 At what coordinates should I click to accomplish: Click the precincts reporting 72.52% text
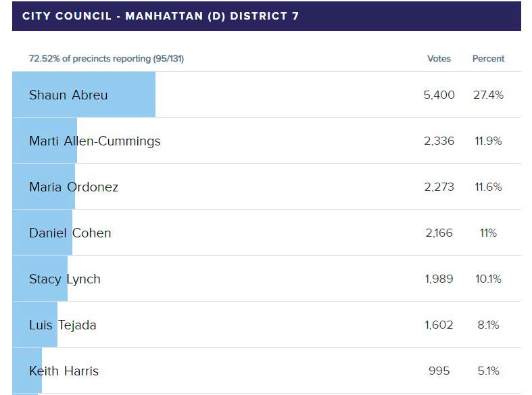point(106,59)
